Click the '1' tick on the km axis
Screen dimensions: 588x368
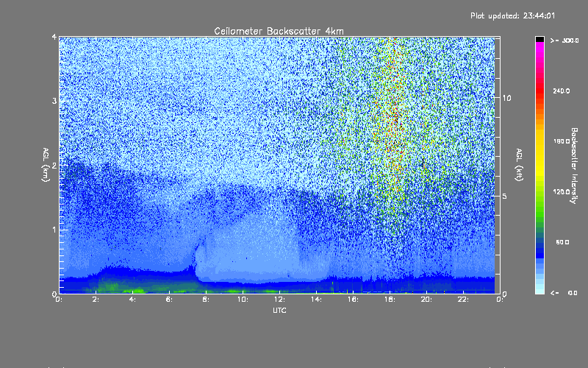click(54, 230)
